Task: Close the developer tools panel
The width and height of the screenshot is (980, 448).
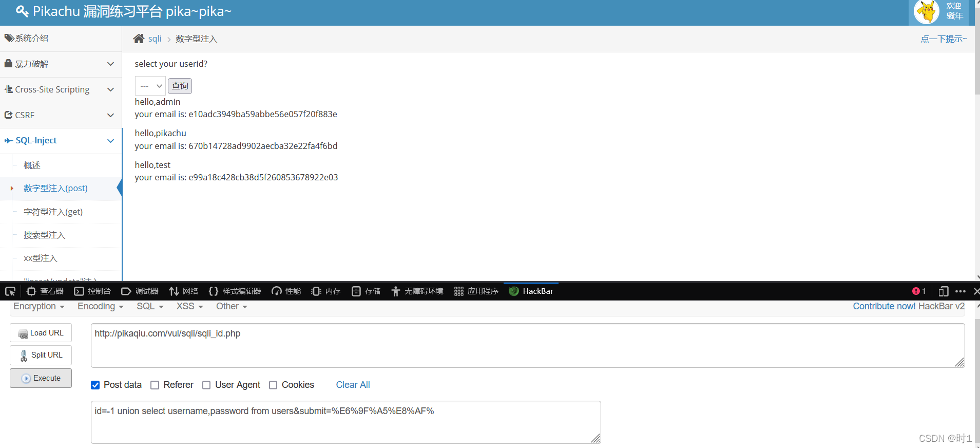Action: (x=976, y=291)
